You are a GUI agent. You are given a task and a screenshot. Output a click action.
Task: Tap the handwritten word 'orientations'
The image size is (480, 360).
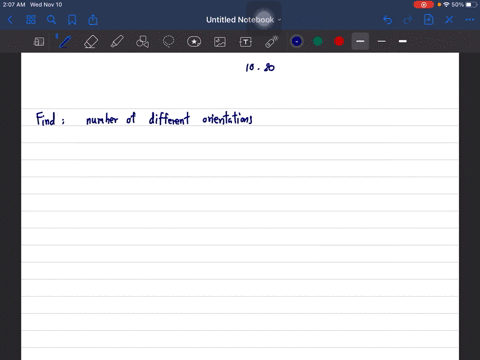[x=227, y=118]
